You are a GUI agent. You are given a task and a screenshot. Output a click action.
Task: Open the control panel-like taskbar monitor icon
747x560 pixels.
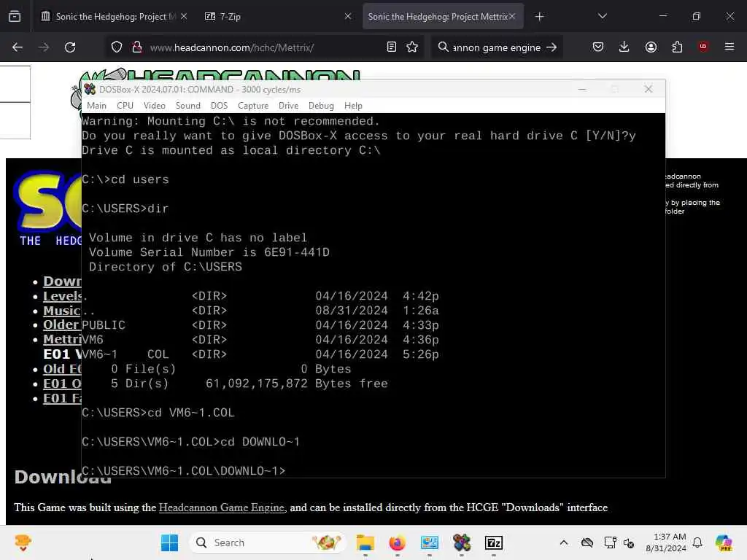[429, 542]
